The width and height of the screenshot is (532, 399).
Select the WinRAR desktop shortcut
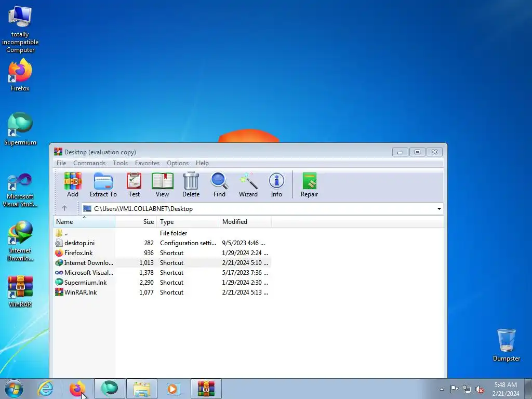tap(20, 291)
